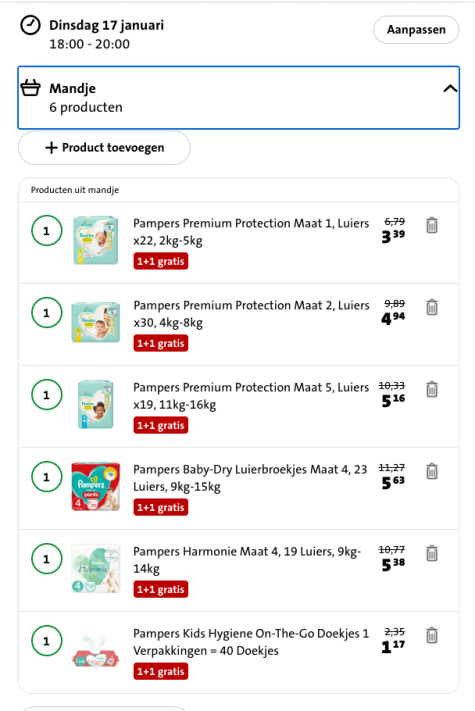Viewport: 475px width, 711px height.
Task: Collapse the Mandje section with the chevron
Action: [x=450, y=88]
